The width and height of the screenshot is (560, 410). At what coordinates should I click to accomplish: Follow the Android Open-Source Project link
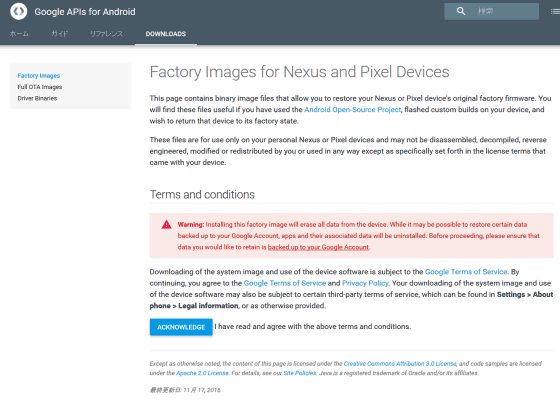[352, 110]
